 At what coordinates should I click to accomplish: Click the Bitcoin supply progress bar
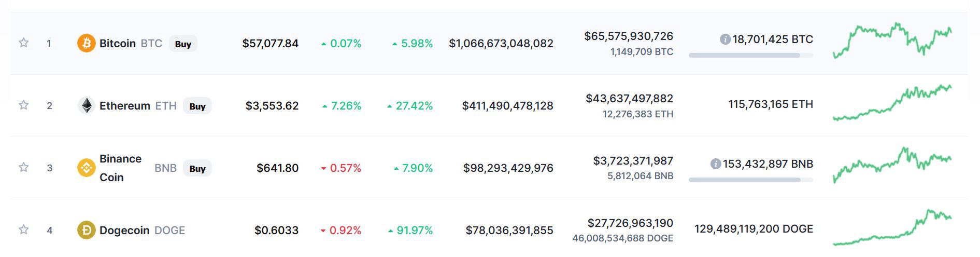click(x=750, y=55)
